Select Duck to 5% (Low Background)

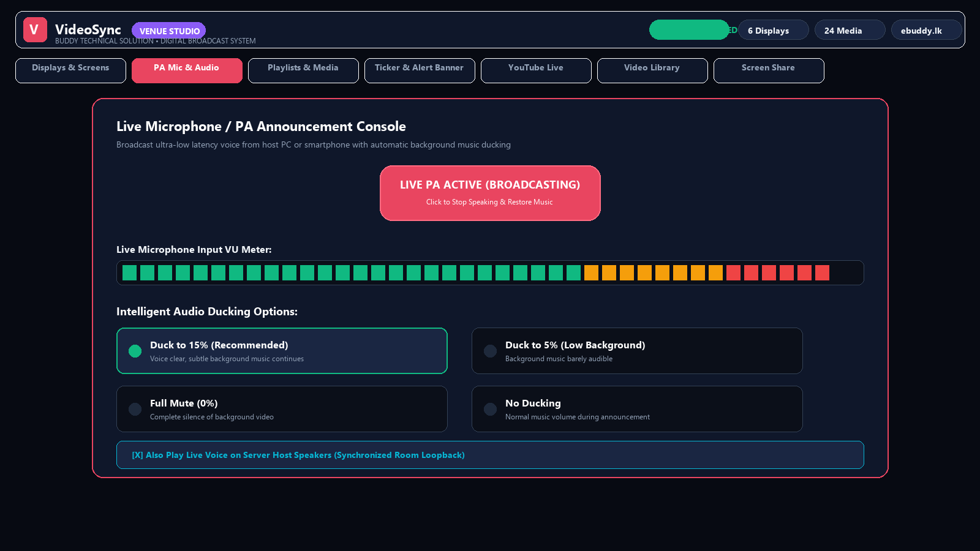[x=637, y=351]
